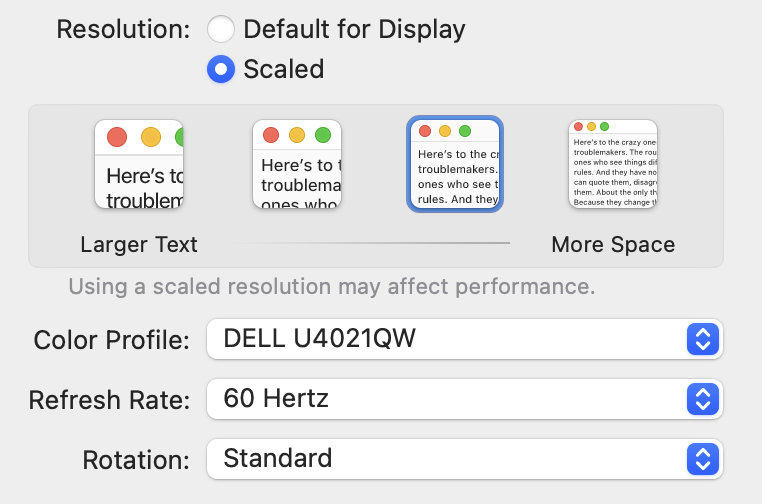Click the Standard rotation value

(278, 459)
